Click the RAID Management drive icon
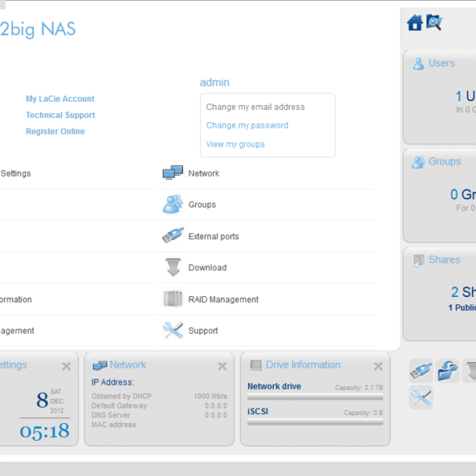Screen dimensions: 476x476 point(173,299)
